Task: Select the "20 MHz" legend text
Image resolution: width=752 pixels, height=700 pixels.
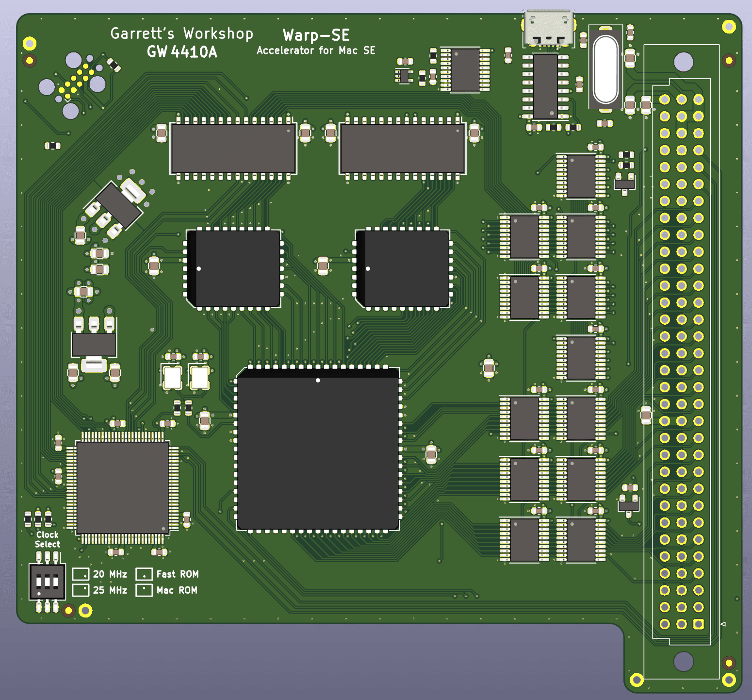Action: tap(110, 574)
